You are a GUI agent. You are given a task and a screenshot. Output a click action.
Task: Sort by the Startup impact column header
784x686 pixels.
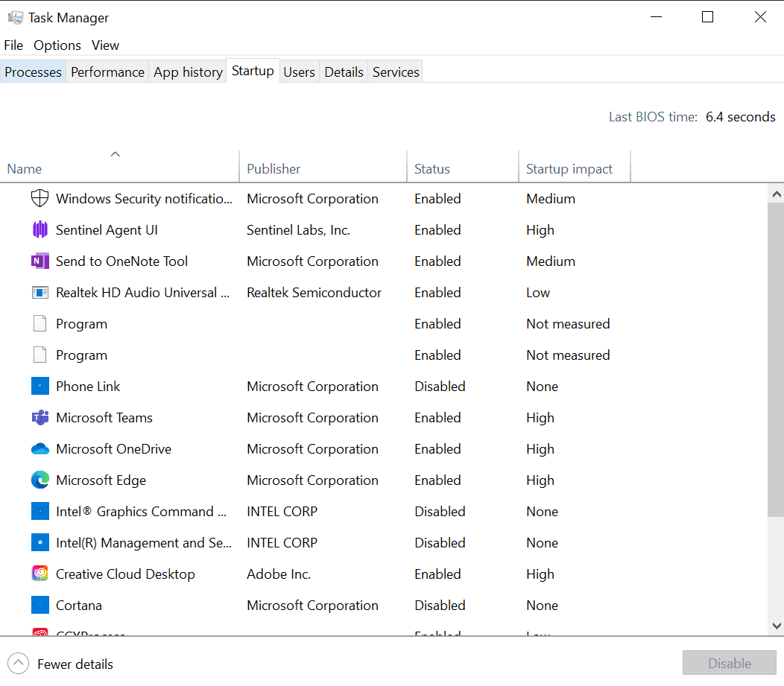click(x=575, y=165)
